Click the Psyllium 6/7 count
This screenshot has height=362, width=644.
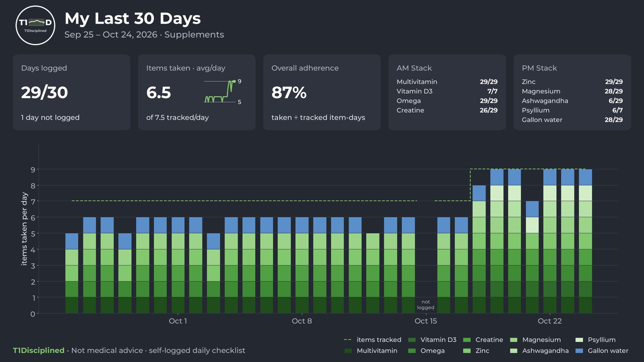tap(617, 110)
